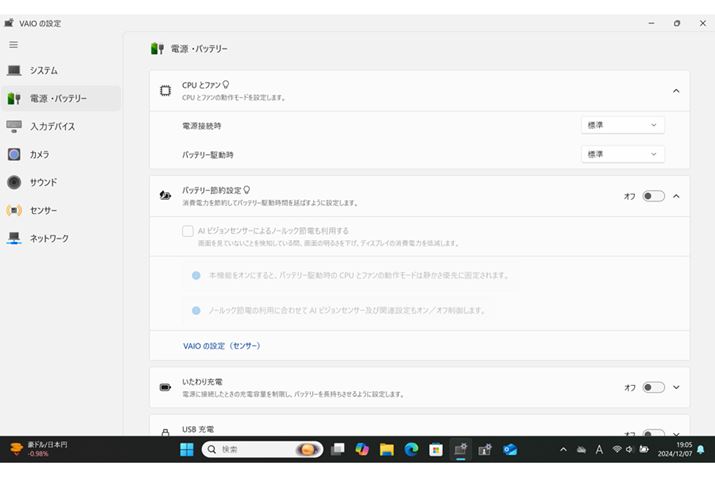
Task: Check the AI ビジョンセンサー ノールック節電 checkbox
Action: click(188, 231)
